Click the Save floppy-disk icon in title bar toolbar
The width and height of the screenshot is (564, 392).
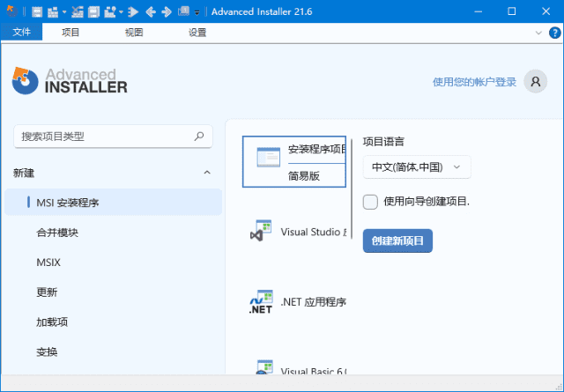(93, 11)
